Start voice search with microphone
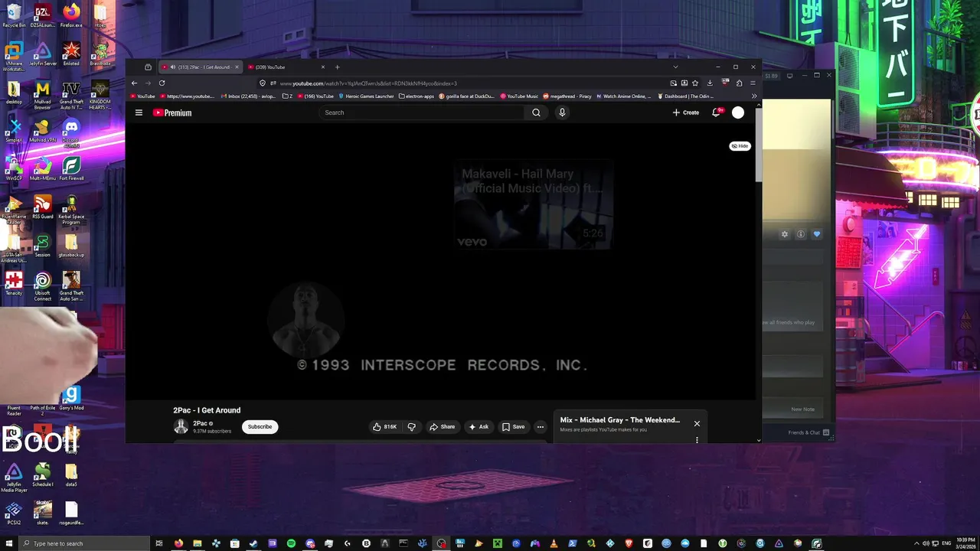 tap(562, 112)
